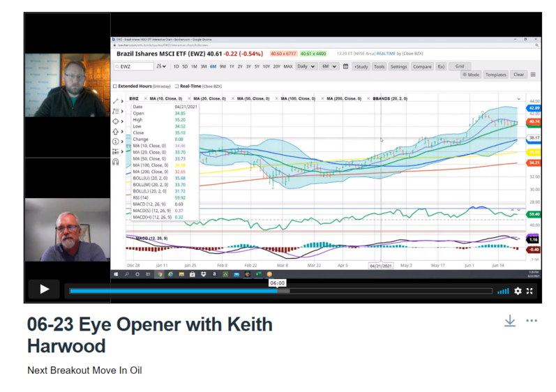Open the Tools button
556x392 pixels.
[x=379, y=67]
